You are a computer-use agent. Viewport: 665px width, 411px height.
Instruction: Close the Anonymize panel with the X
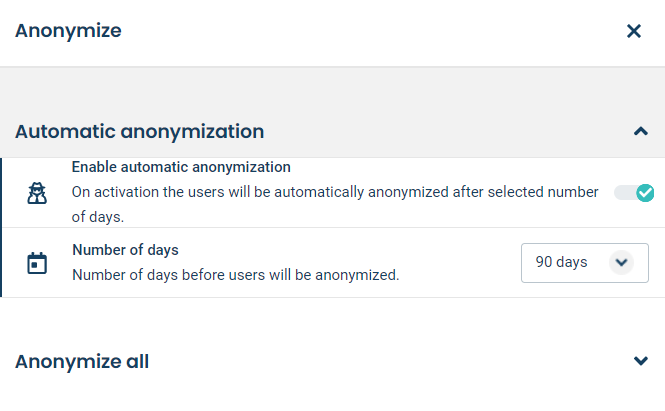[634, 31]
